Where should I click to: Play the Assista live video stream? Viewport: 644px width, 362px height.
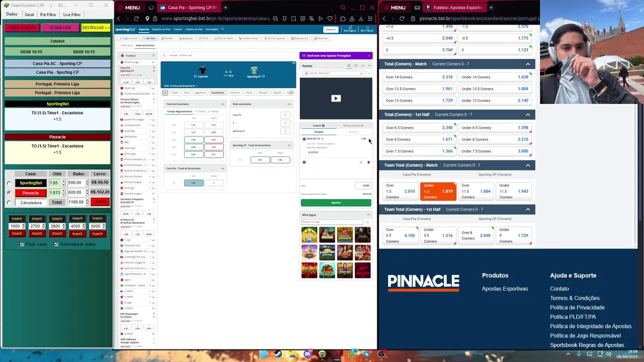[336, 98]
